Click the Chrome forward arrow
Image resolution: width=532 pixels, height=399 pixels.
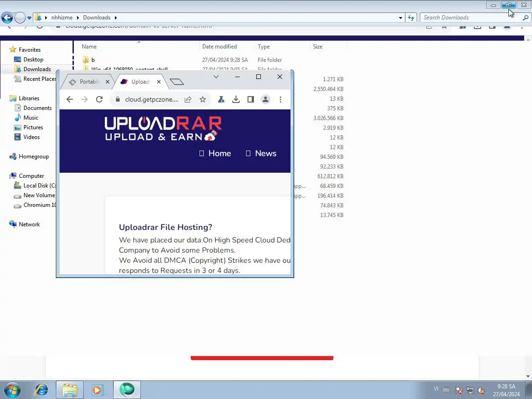point(85,99)
